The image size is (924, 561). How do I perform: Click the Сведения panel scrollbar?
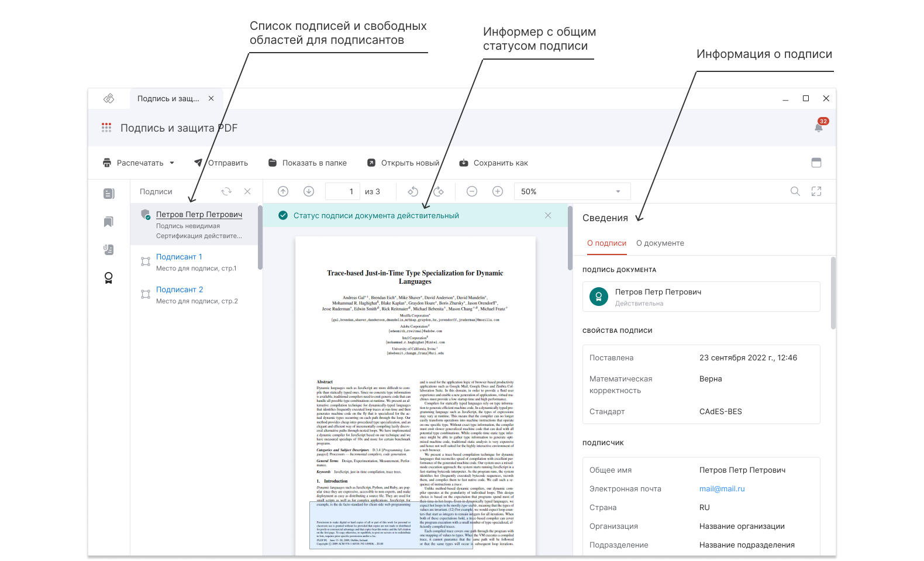coord(833,293)
